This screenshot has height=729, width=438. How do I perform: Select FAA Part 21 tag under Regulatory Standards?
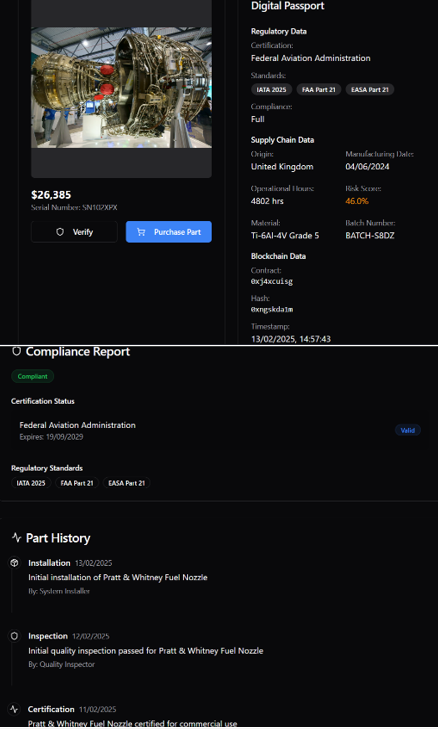pyautogui.click(x=77, y=483)
